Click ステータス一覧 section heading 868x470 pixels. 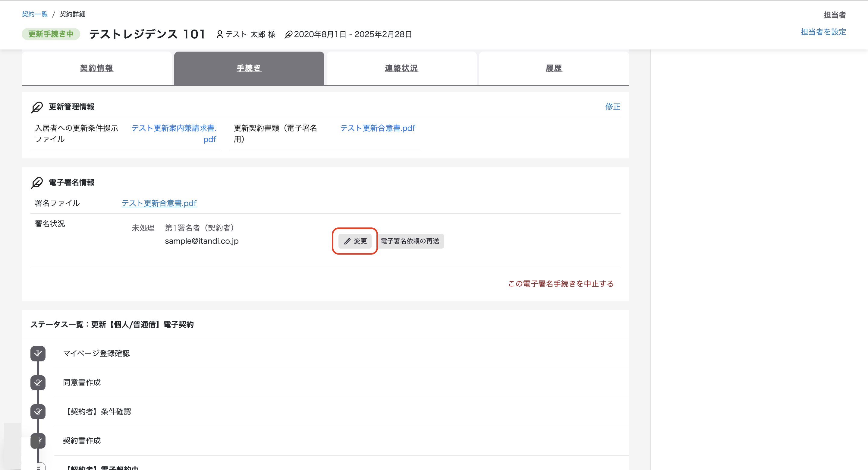(x=112, y=325)
